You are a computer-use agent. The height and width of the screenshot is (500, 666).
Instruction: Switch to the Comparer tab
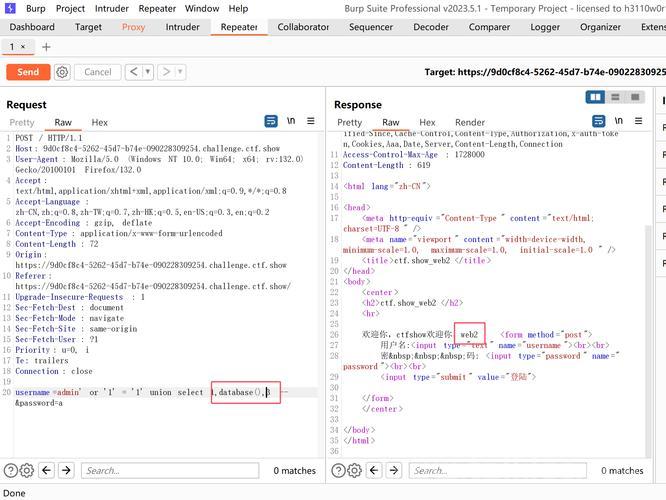coord(489,27)
